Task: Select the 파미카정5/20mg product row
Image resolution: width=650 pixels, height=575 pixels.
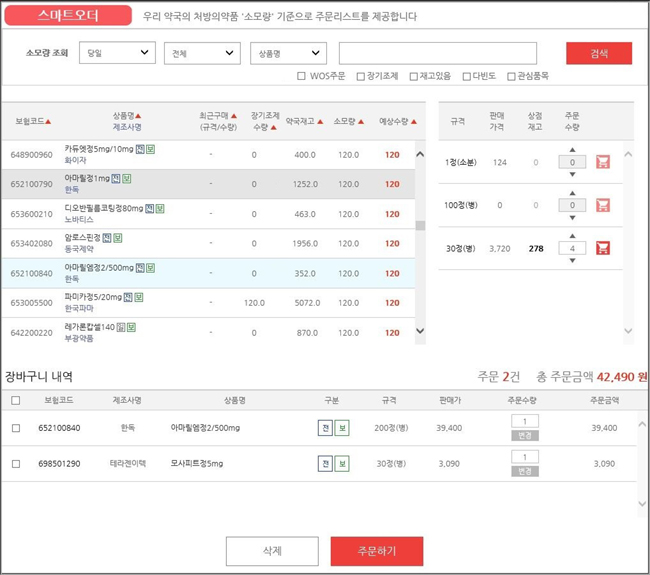Action: coord(208,303)
